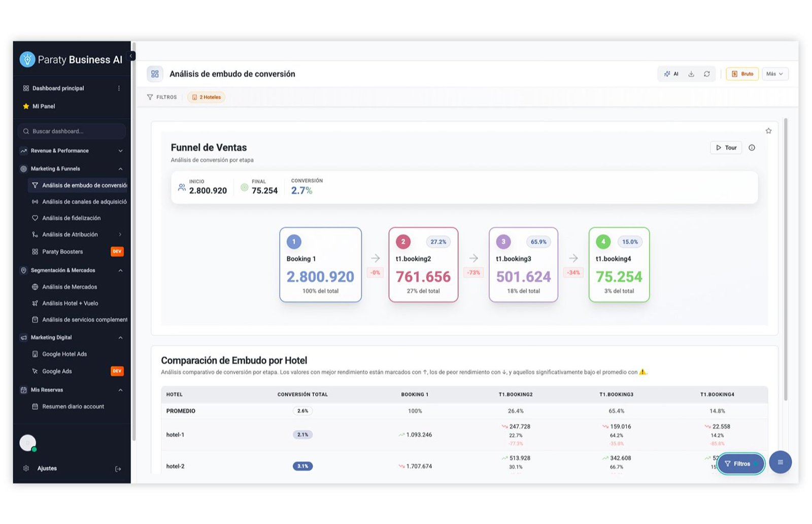Expand Análisis de Atribución submenu arrow
The image size is (812, 524).
point(120,235)
